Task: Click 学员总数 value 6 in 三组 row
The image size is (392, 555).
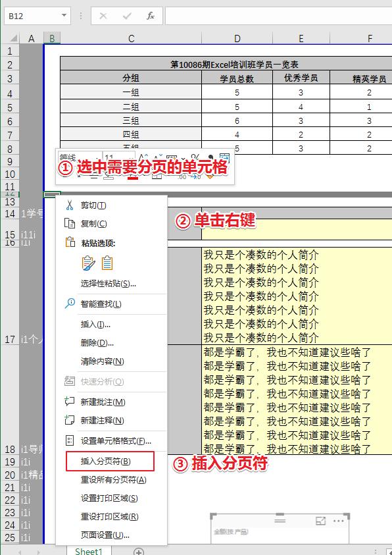Action: pyautogui.click(x=237, y=120)
